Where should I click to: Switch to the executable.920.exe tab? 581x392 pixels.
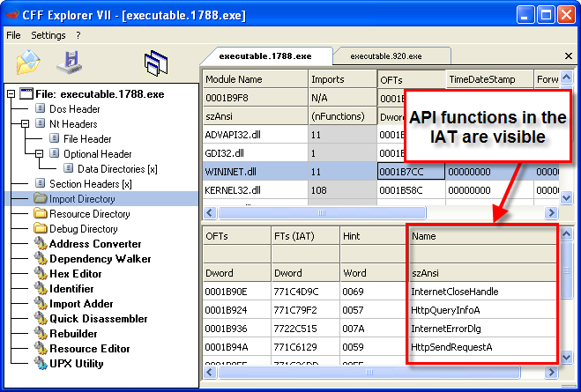coord(386,56)
